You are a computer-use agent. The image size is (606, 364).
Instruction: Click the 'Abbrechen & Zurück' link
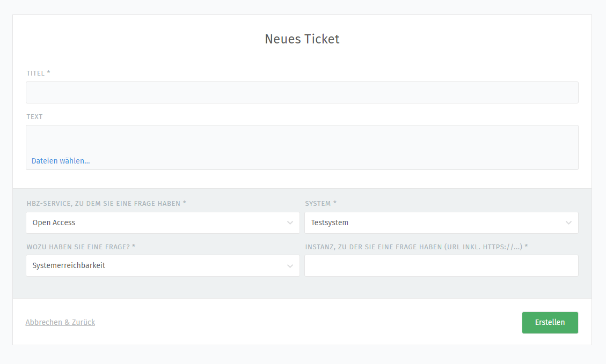click(x=60, y=322)
